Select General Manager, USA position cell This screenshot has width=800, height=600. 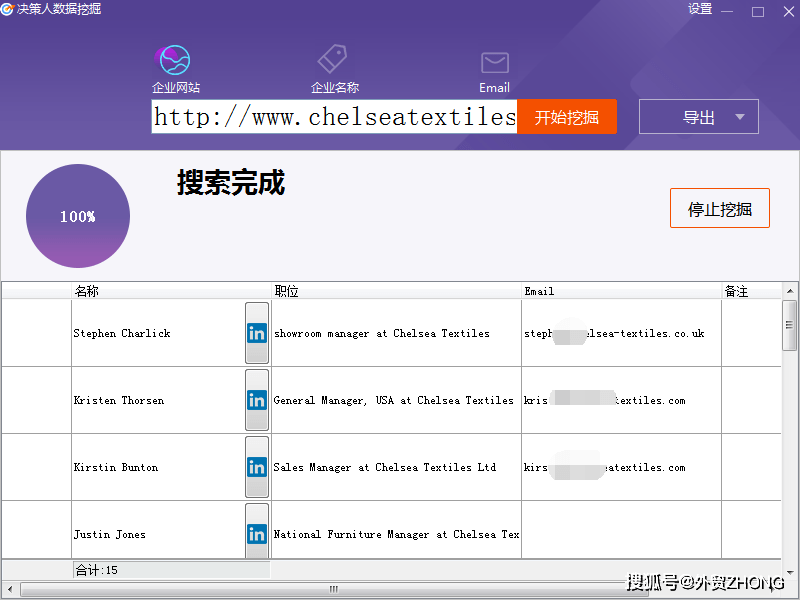[x=396, y=401]
